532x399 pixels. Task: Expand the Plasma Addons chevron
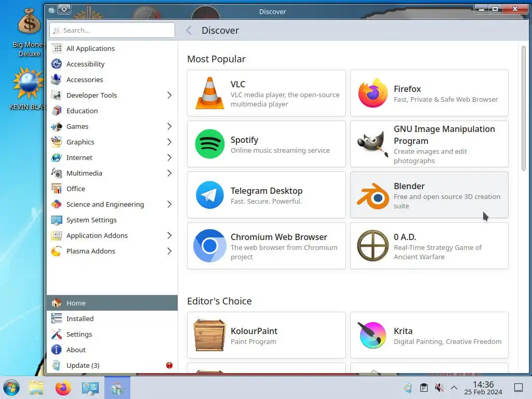coord(169,251)
